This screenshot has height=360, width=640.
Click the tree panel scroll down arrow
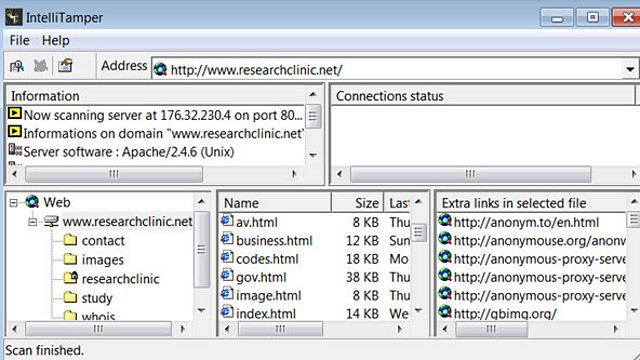tap(201, 310)
